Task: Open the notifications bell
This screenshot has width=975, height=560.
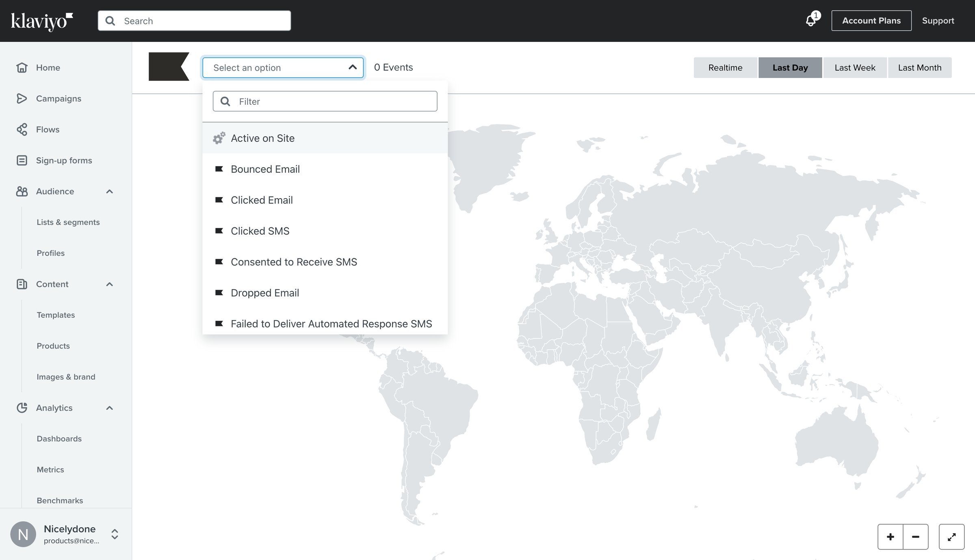Action: coord(811,21)
